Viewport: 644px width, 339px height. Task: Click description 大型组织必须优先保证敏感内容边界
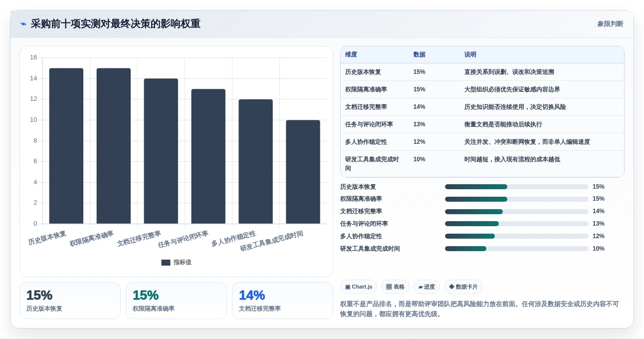(x=512, y=89)
